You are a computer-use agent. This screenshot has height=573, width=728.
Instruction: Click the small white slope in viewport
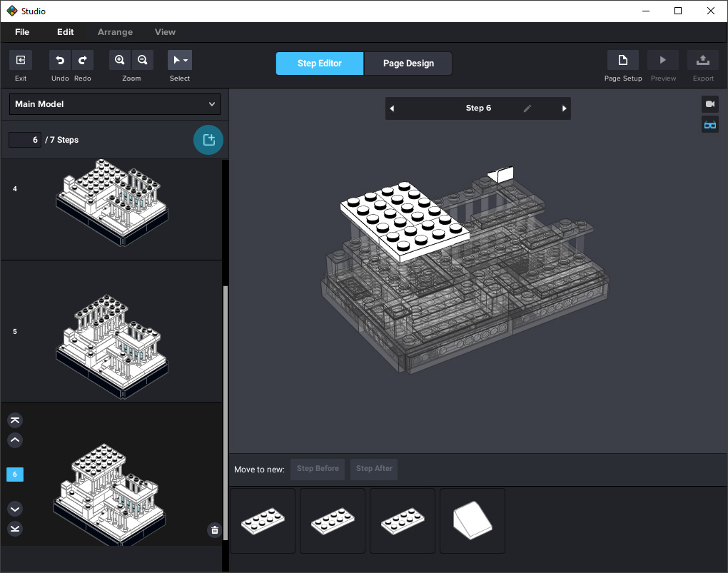click(501, 175)
